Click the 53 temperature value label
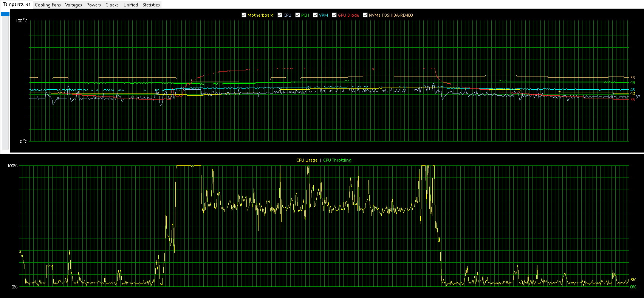The height and width of the screenshot is (299, 644). point(632,78)
